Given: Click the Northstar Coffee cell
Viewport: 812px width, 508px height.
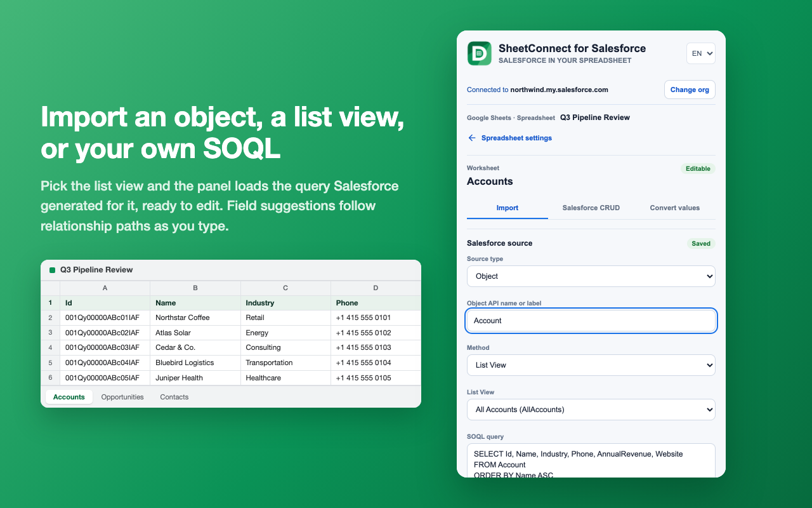Looking at the screenshot, I should pos(195,317).
